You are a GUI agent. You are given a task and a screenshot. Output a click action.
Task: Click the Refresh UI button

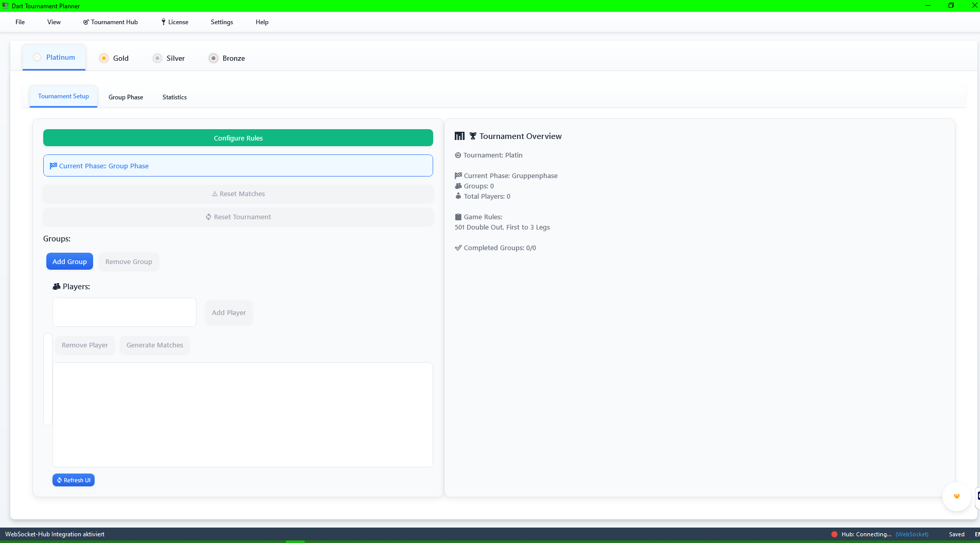click(74, 480)
